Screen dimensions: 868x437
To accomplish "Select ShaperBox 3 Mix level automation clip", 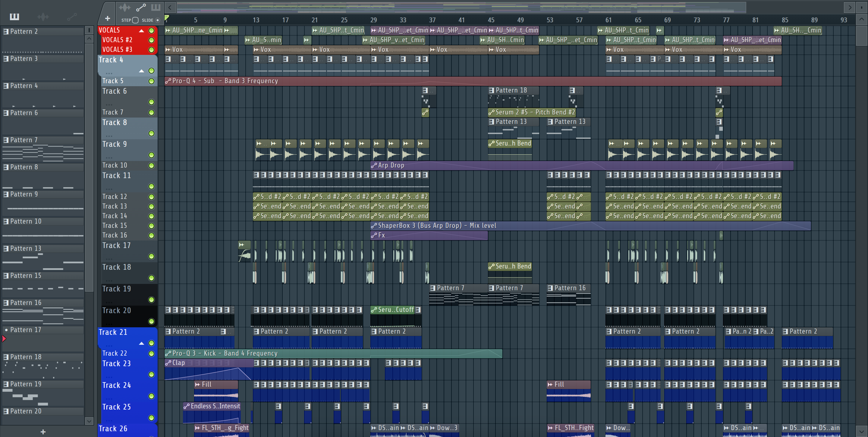I will (590, 226).
